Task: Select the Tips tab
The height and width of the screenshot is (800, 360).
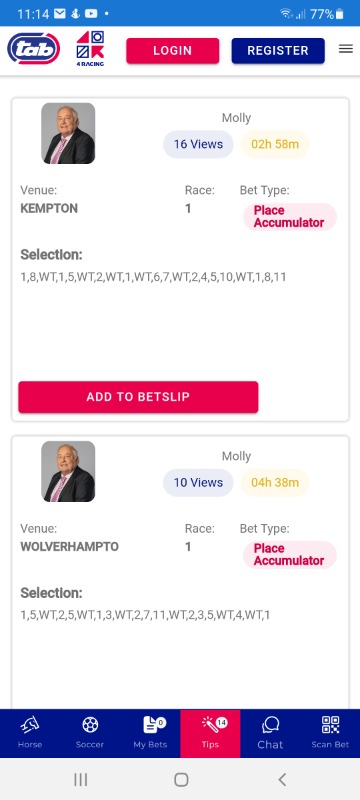Action: pyautogui.click(x=210, y=732)
